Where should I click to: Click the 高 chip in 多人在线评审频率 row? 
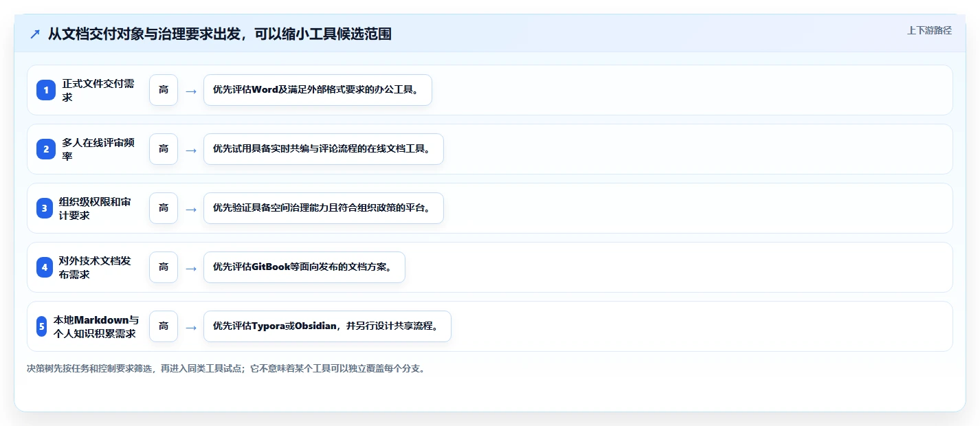pos(164,149)
